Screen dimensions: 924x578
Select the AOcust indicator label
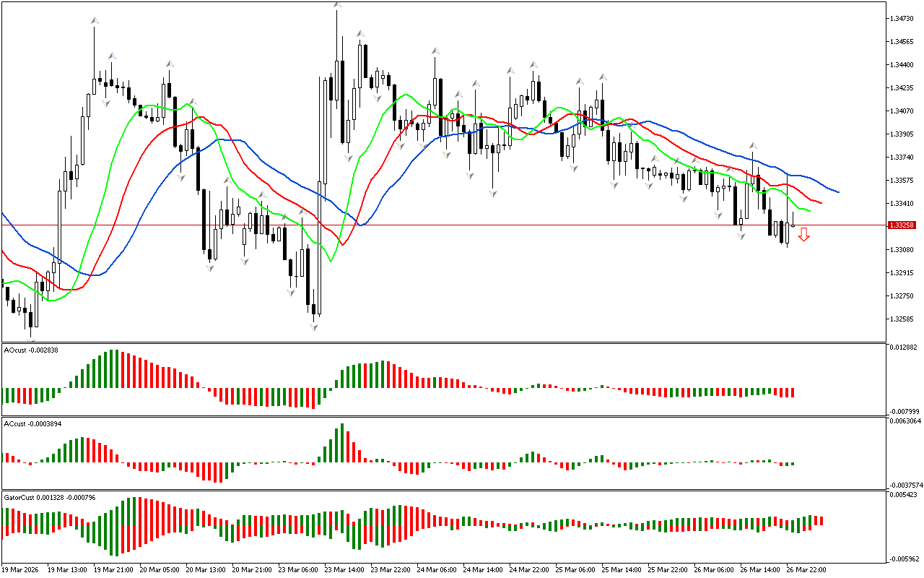tap(31, 350)
